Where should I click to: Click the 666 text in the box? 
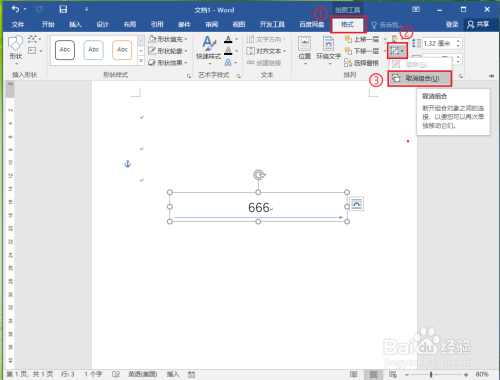(x=259, y=208)
